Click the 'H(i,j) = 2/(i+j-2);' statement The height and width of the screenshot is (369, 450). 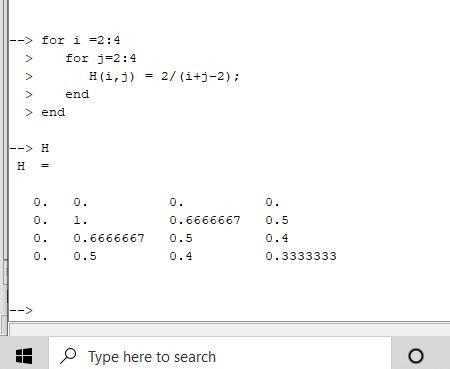coord(164,77)
